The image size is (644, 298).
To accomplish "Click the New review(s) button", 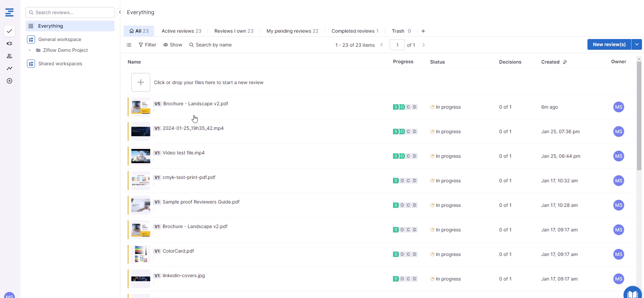I will tap(609, 44).
